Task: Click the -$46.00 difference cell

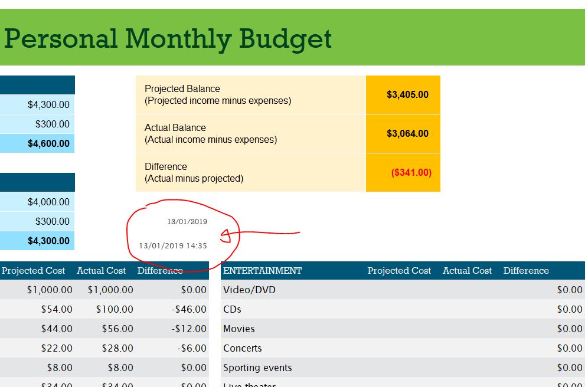Action: coord(192,309)
